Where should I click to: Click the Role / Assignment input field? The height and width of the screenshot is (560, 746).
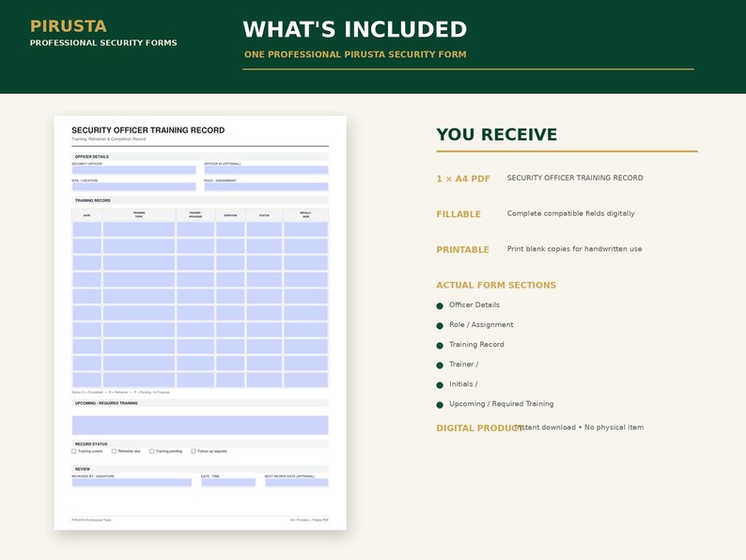[266, 187]
